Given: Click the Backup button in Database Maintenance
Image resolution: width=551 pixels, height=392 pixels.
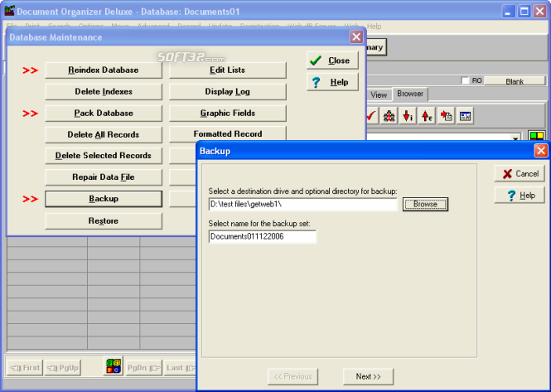Looking at the screenshot, I should tap(104, 199).
